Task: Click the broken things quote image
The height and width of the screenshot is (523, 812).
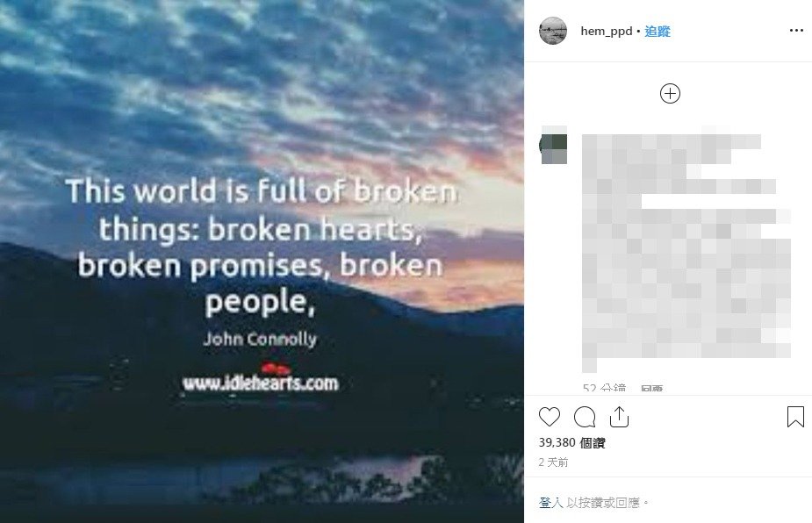Action: click(262, 261)
